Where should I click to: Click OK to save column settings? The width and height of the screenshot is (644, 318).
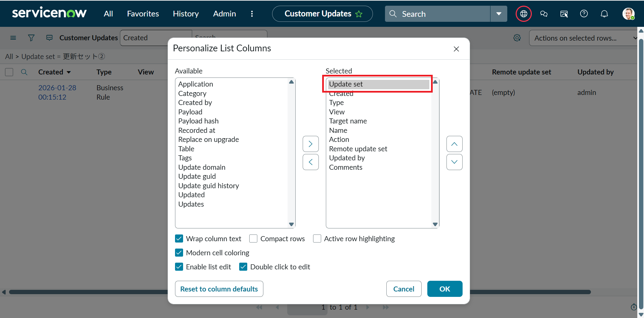(x=444, y=289)
